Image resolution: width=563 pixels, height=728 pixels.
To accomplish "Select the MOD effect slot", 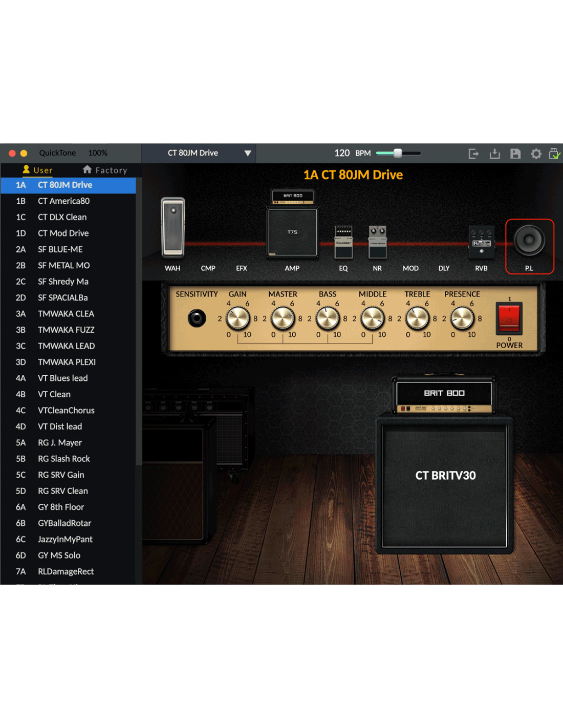I will pyautogui.click(x=410, y=268).
